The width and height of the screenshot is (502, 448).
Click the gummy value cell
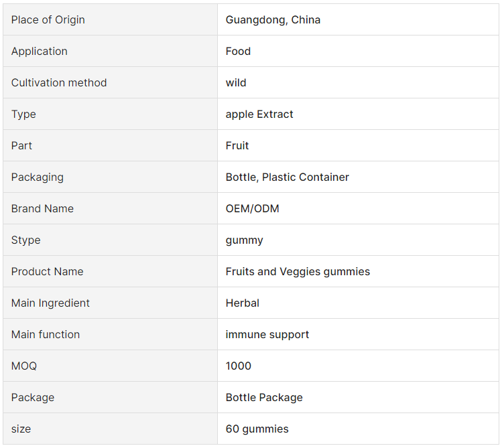point(244,240)
